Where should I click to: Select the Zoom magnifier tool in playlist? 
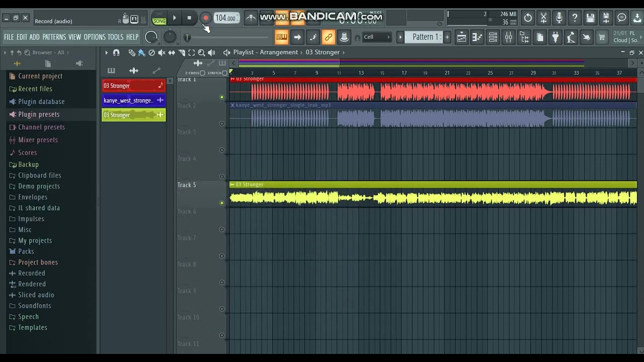(x=201, y=52)
